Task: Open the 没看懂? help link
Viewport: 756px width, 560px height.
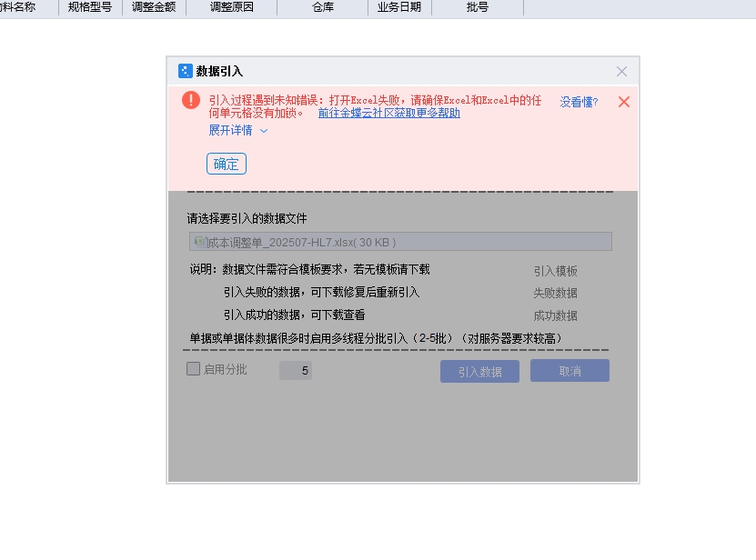Action: coord(579,102)
